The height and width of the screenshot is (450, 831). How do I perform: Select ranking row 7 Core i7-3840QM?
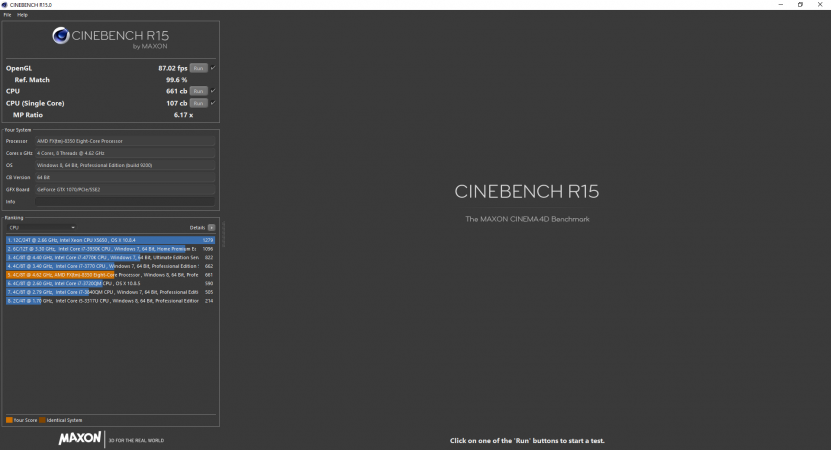pos(110,292)
